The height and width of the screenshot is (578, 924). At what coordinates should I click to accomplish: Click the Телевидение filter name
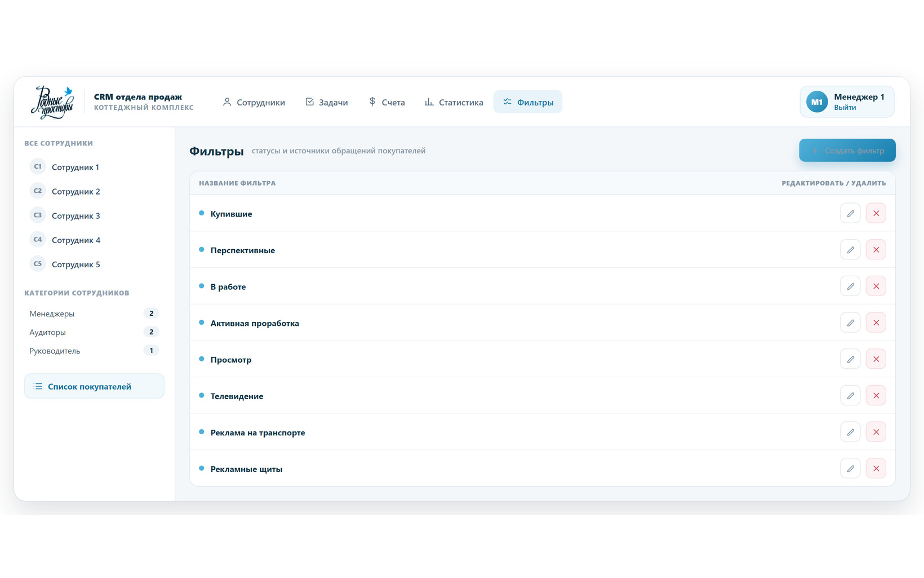(237, 396)
